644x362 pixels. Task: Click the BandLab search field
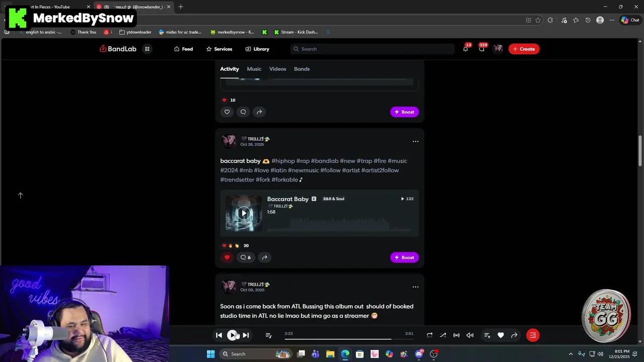(372, 49)
